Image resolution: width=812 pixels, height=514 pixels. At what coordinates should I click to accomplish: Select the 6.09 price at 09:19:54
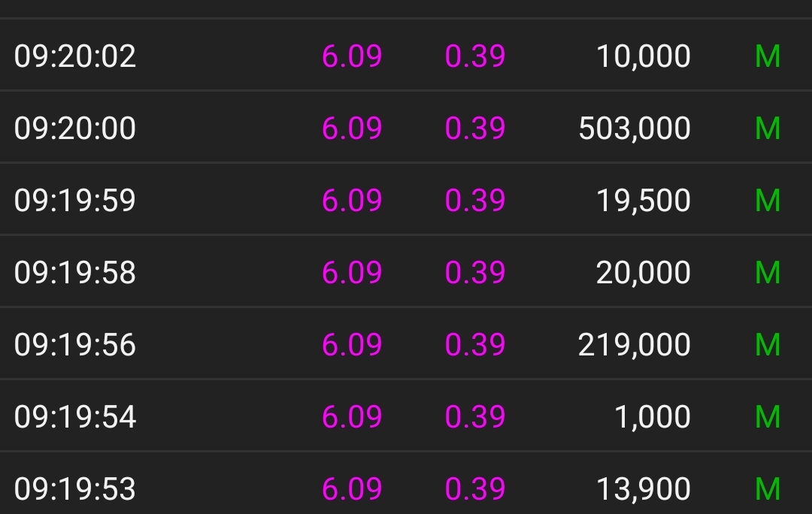click(352, 416)
